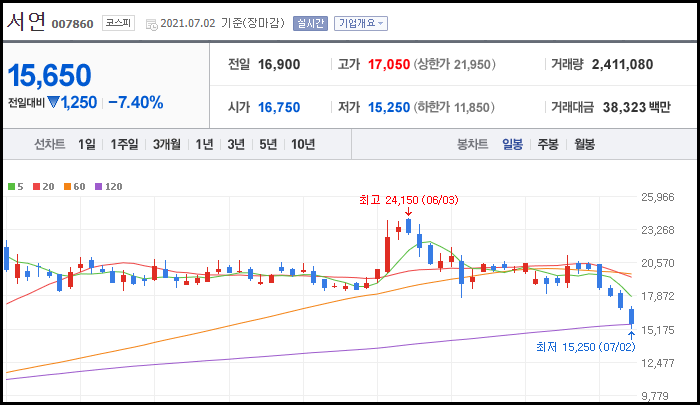Click the stock name 서연
Screen dimensions: 700x405
26,21
